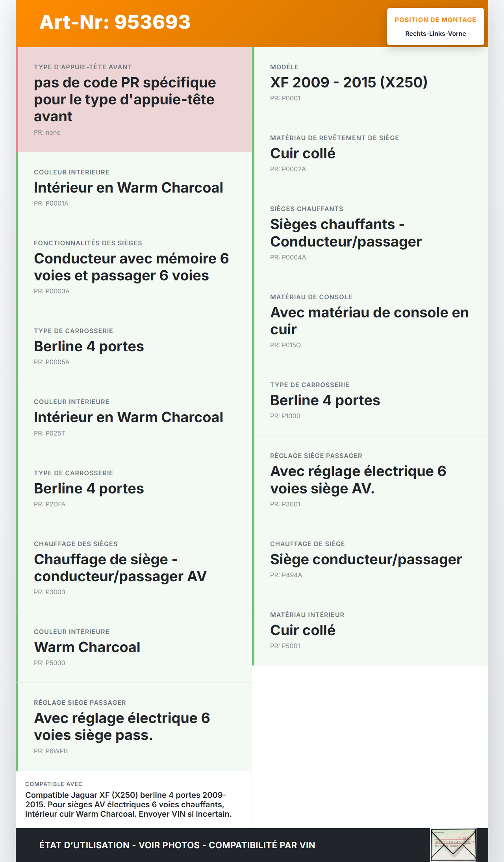Click the Warm Charcoal P5000 card
This screenshot has width=504, height=862.
click(x=134, y=647)
